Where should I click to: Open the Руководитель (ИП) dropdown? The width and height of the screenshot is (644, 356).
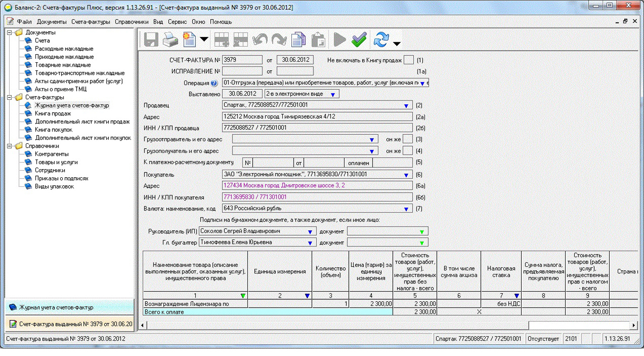click(310, 231)
